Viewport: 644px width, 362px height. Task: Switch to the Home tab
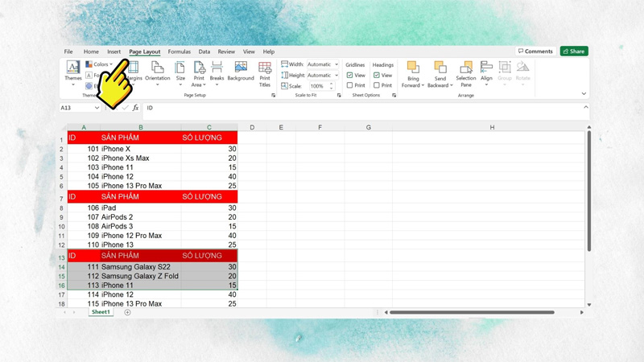pyautogui.click(x=91, y=51)
